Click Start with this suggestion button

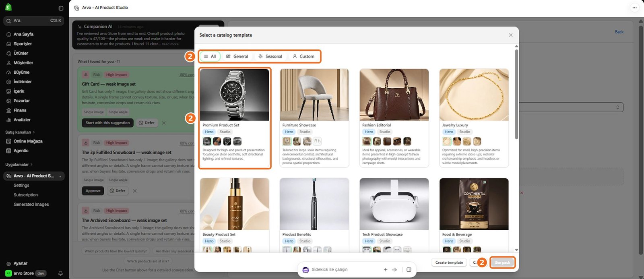107,123
